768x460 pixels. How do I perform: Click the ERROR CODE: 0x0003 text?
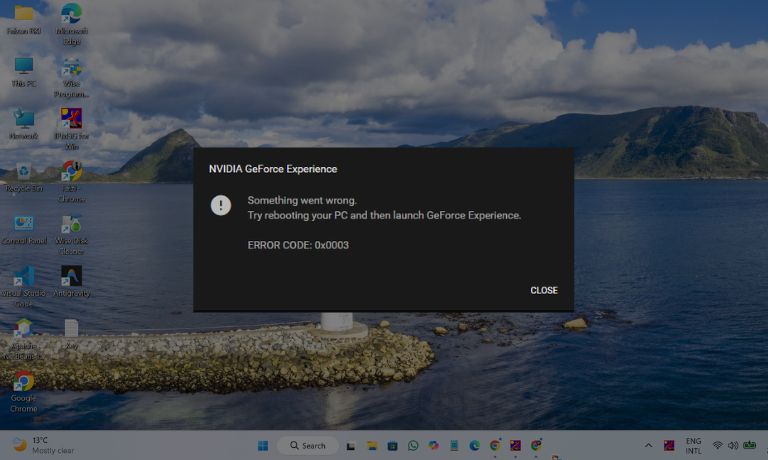point(298,245)
